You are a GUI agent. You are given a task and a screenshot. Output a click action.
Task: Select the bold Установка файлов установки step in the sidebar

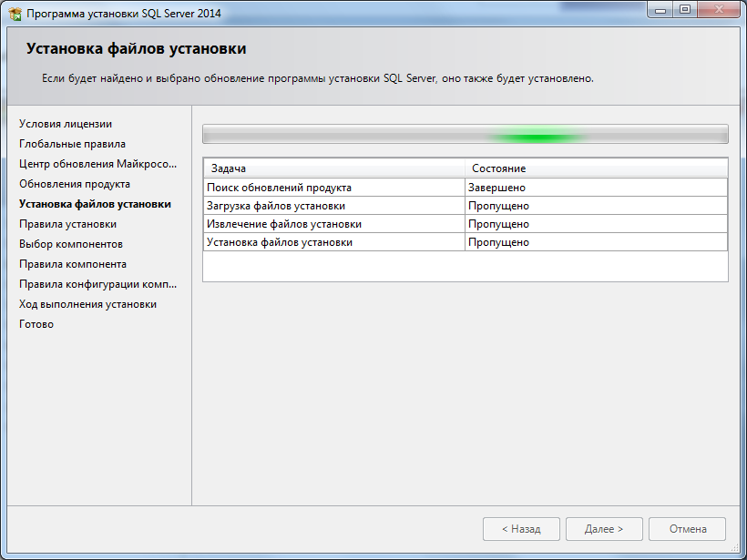coord(95,204)
